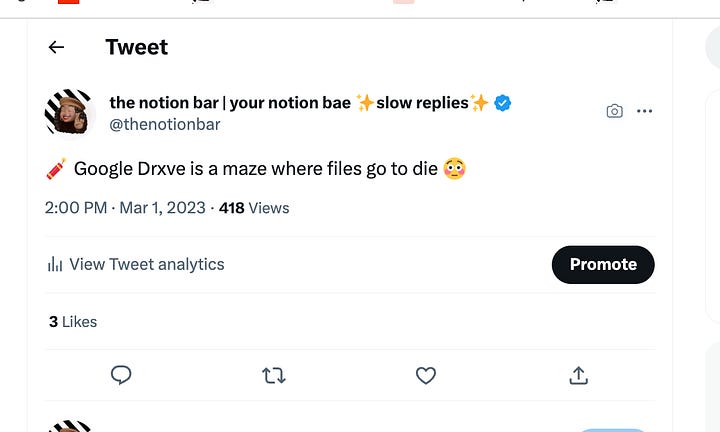
Task: Share the tweet via upload arrow icon
Action: click(x=579, y=375)
